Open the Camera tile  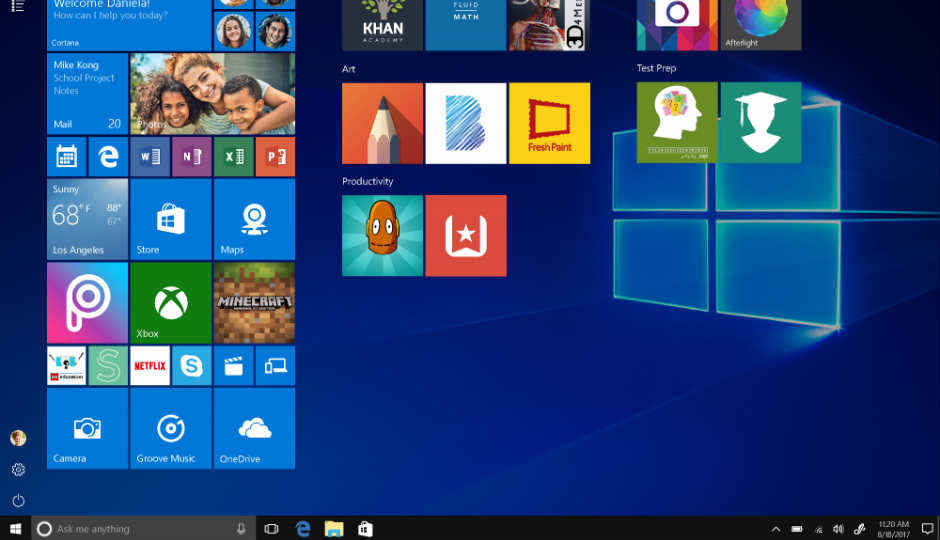[x=88, y=428]
